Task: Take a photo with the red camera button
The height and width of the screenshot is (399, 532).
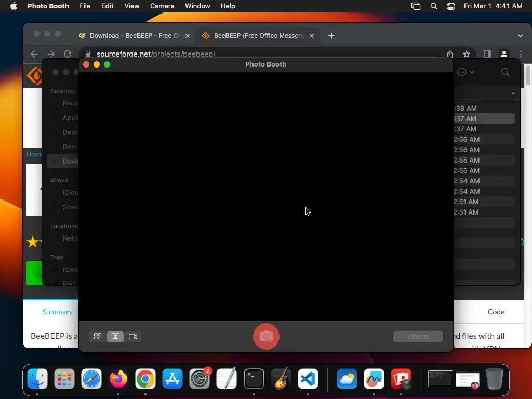Action: coord(266,336)
